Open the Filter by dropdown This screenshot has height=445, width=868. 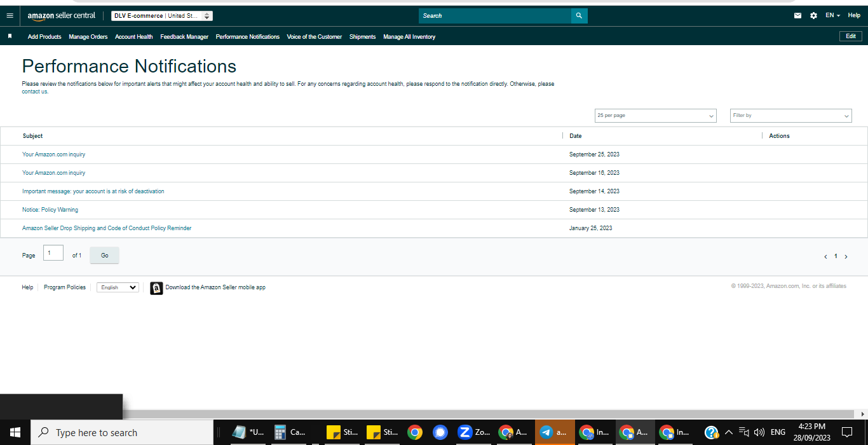790,116
